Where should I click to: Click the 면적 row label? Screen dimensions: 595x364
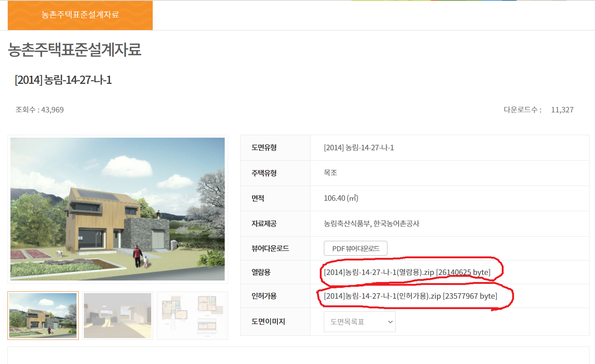pos(258,199)
